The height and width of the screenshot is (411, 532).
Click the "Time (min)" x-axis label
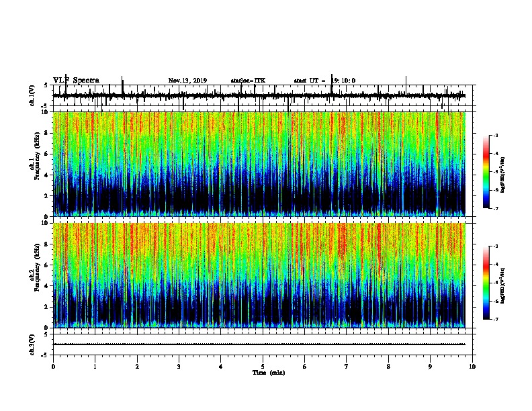tap(269, 373)
